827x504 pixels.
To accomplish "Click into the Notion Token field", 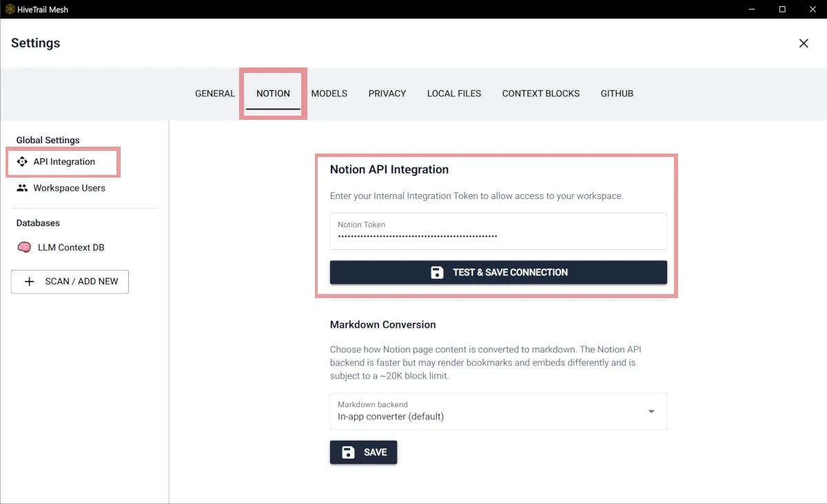I will point(498,231).
